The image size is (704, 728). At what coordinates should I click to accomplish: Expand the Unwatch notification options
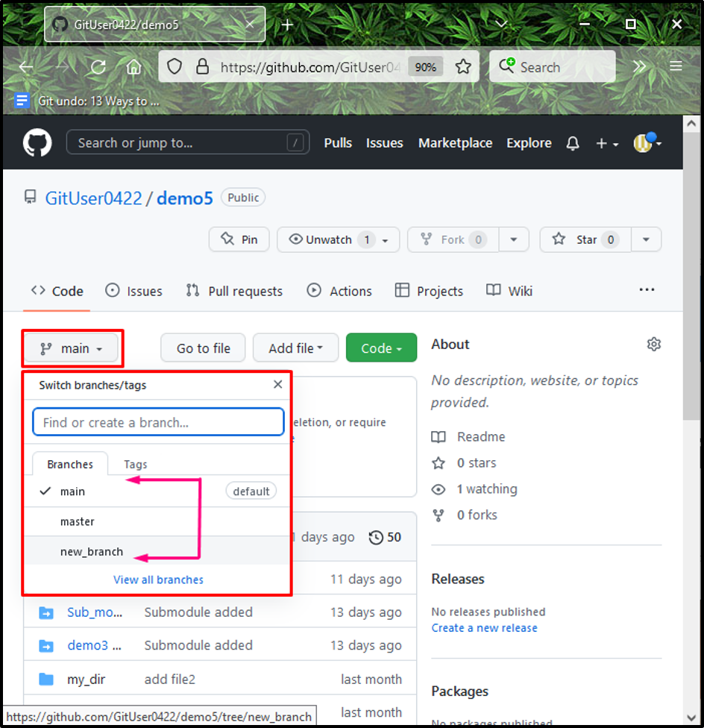pyautogui.click(x=385, y=239)
